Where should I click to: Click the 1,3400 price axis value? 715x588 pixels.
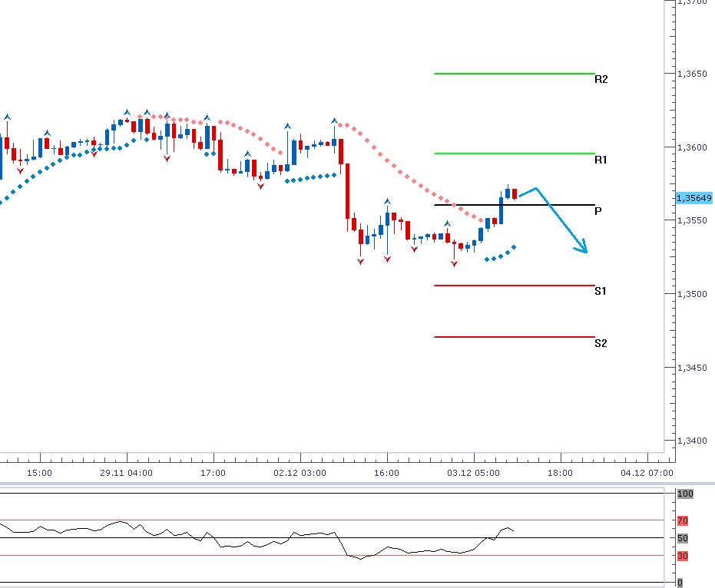pos(692,441)
